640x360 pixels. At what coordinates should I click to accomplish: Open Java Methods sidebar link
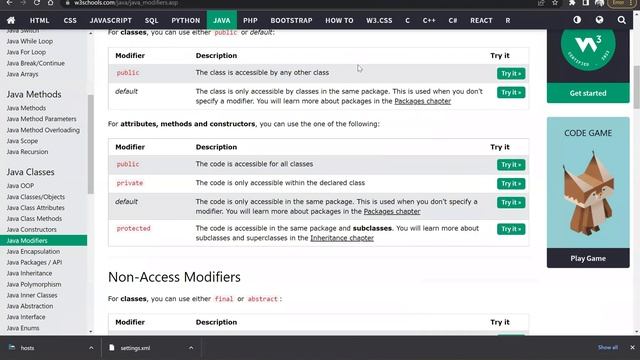click(26, 108)
